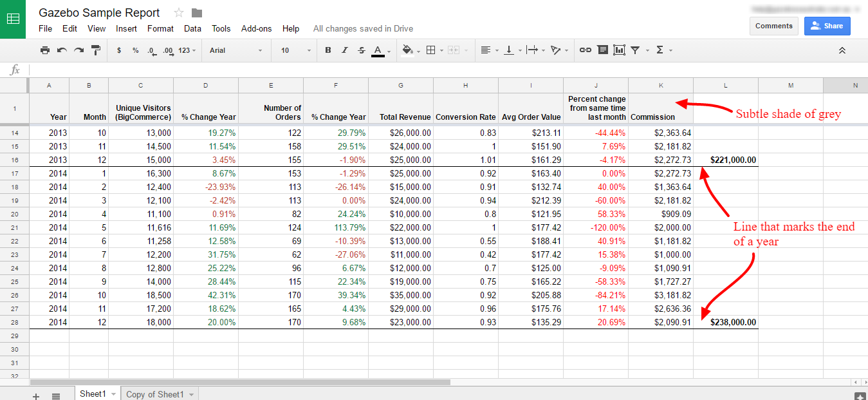
Task: Click 'All changes saved in Drive' status
Action: click(363, 28)
